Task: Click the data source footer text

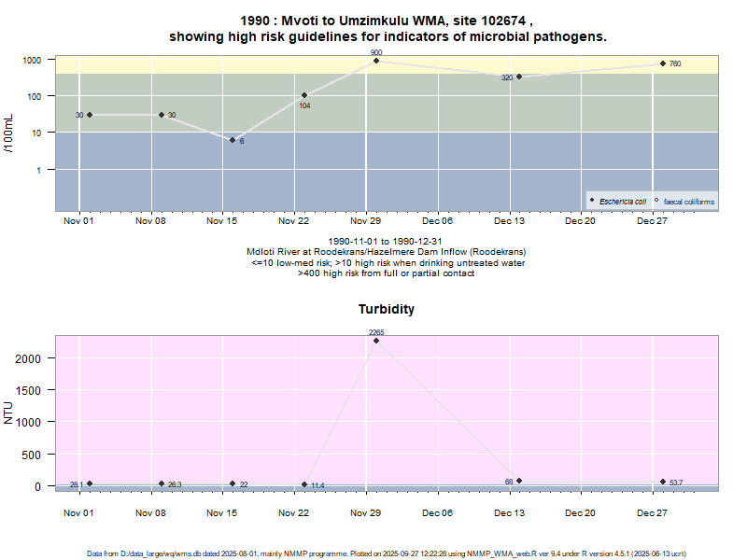Action: pos(387,553)
